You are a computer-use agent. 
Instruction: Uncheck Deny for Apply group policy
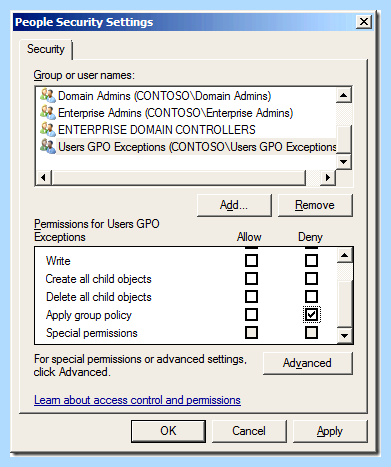pos(311,314)
